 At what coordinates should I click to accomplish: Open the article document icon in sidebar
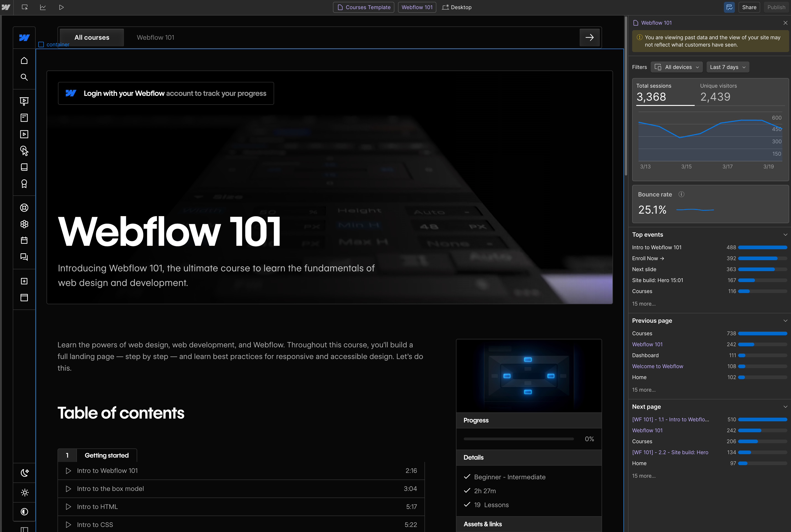click(24, 117)
